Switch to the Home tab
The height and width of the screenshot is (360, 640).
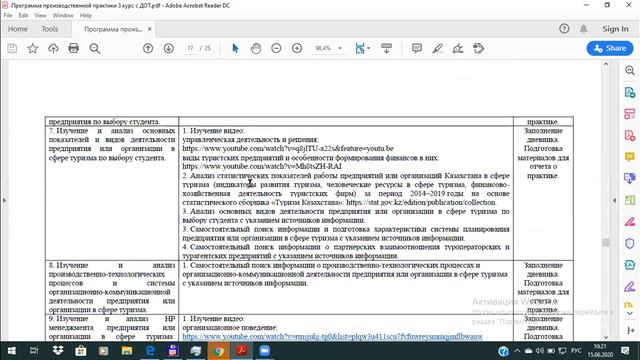pyautogui.click(x=18, y=29)
